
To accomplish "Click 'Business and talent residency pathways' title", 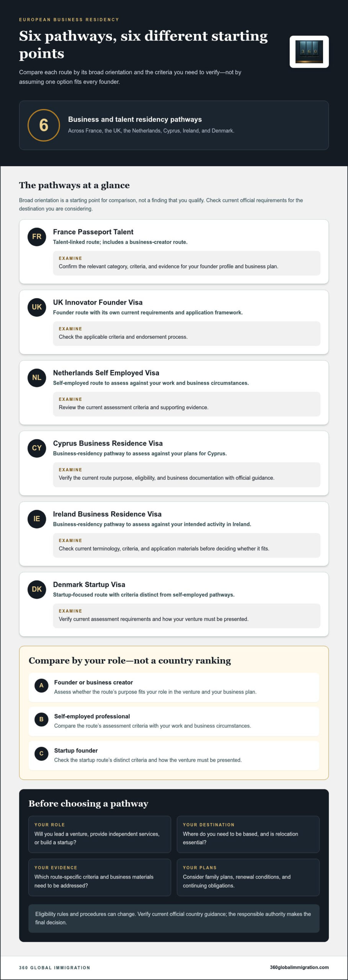I will (135, 119).
